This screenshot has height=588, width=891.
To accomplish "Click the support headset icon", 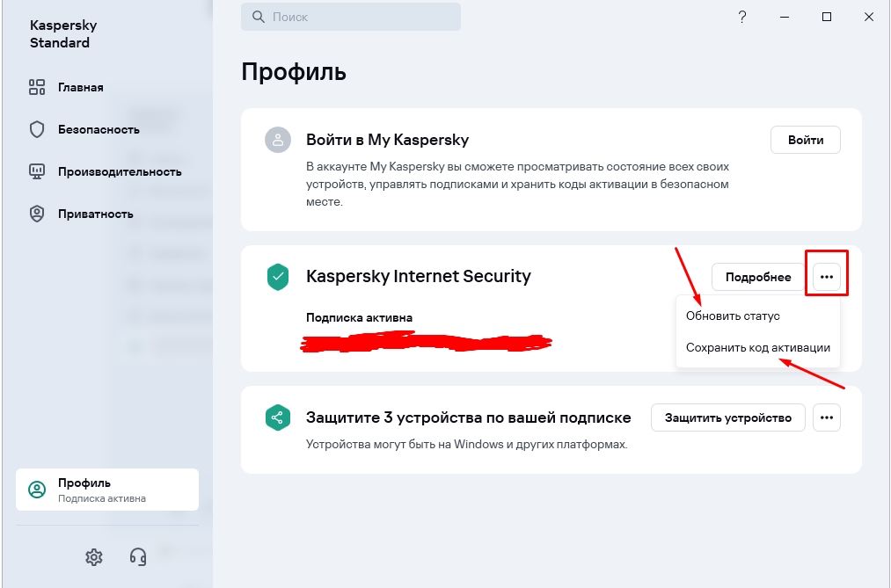I will click(137, 556).
